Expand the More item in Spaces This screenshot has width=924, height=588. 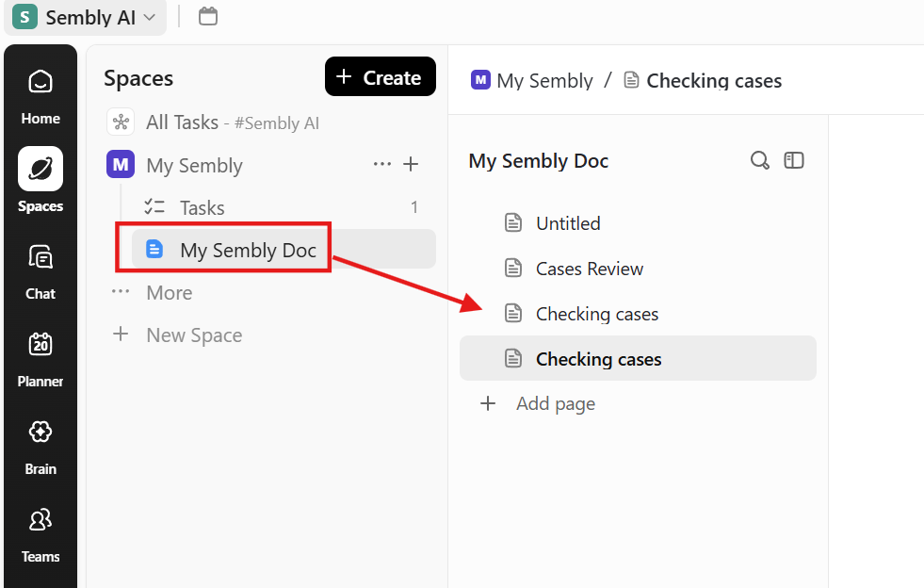(169, 293)
